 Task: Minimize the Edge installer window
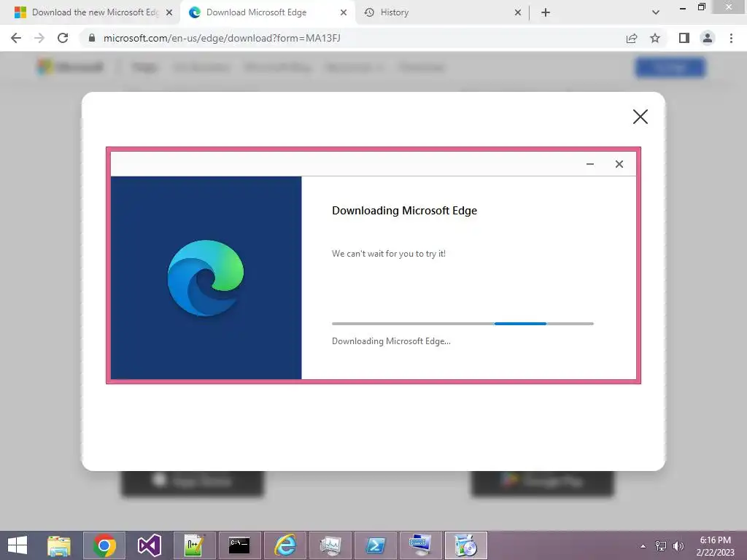pyautogui.click(x=589, y=164)
